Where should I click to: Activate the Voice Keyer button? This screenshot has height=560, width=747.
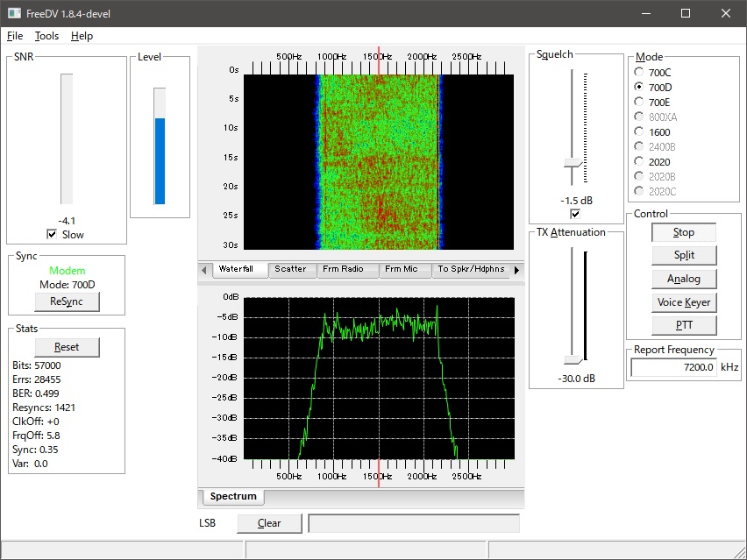[684, 302]
